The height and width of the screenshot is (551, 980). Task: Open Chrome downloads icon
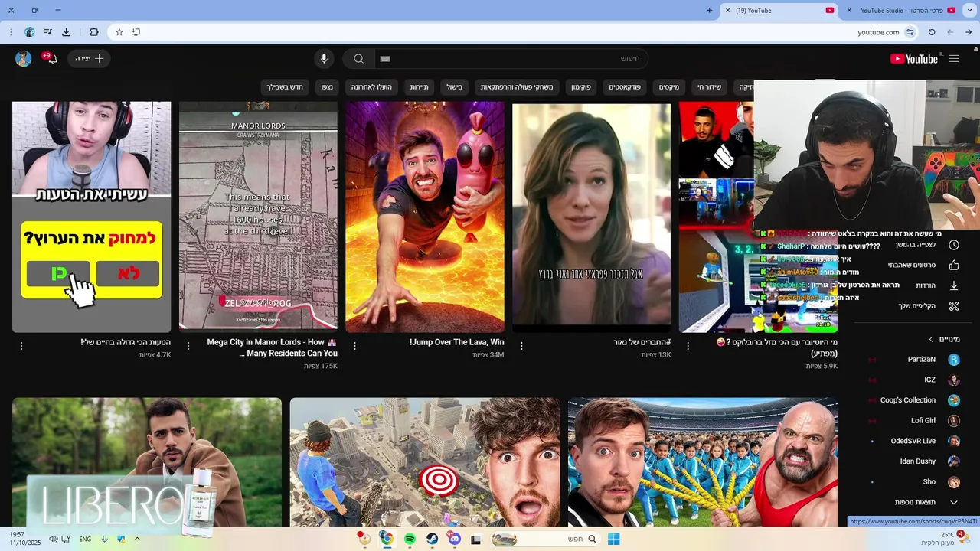click(x=67, y=32)
